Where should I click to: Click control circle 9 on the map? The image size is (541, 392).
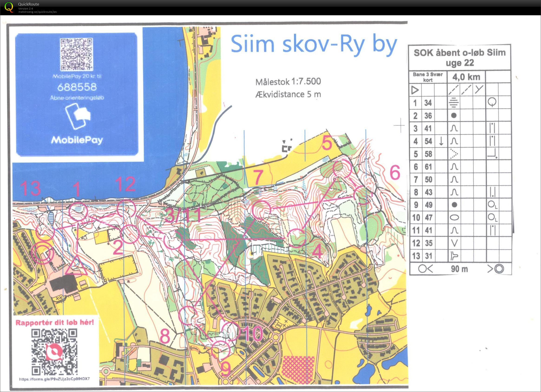click(221, 350)
